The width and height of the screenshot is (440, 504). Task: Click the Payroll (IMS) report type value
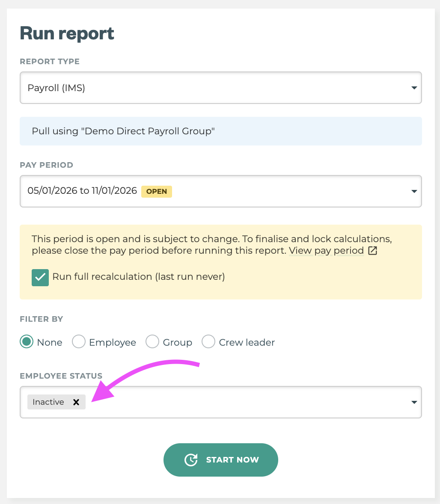point(56,88)
